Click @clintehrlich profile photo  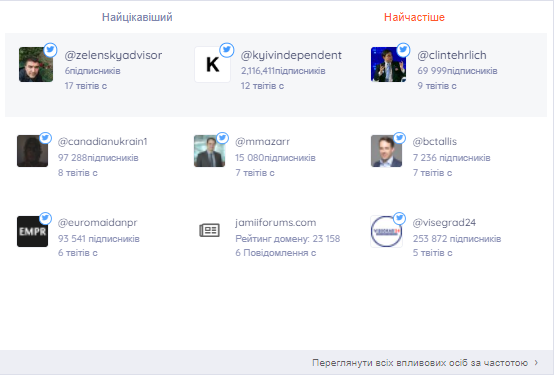click(x=388, y=65)
